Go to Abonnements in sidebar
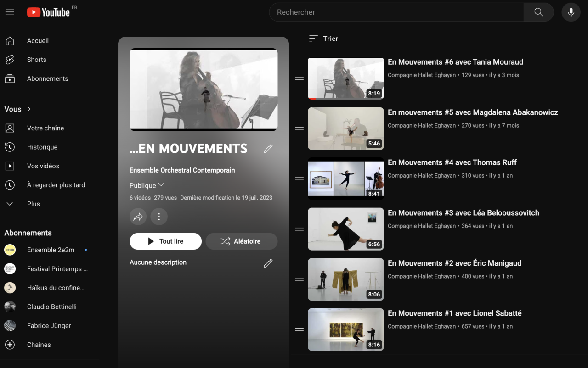 pyautogui.click(x=47, y=78)
